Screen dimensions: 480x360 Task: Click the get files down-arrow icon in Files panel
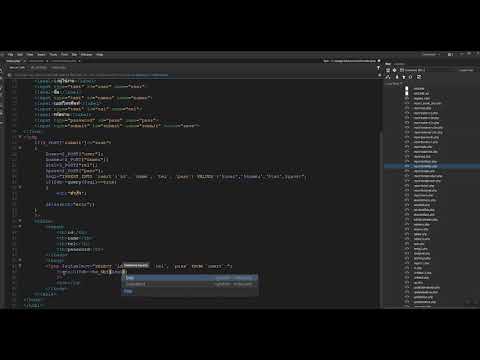tap(397, 77)
